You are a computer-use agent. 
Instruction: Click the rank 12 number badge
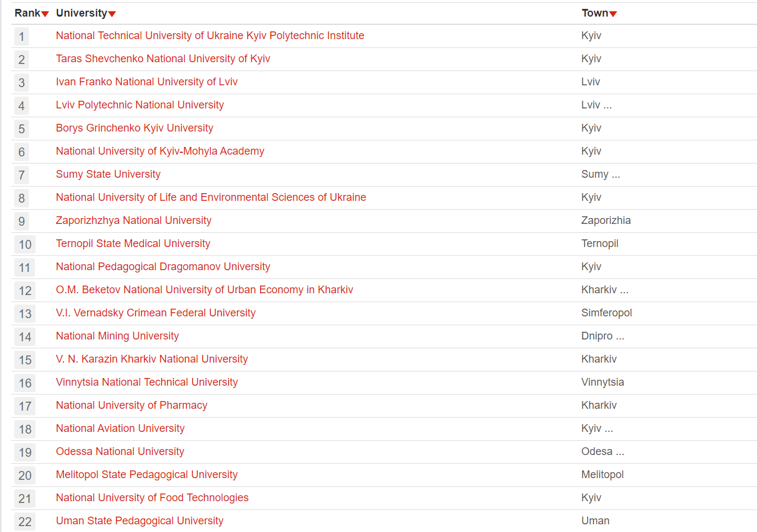point(25,291)
